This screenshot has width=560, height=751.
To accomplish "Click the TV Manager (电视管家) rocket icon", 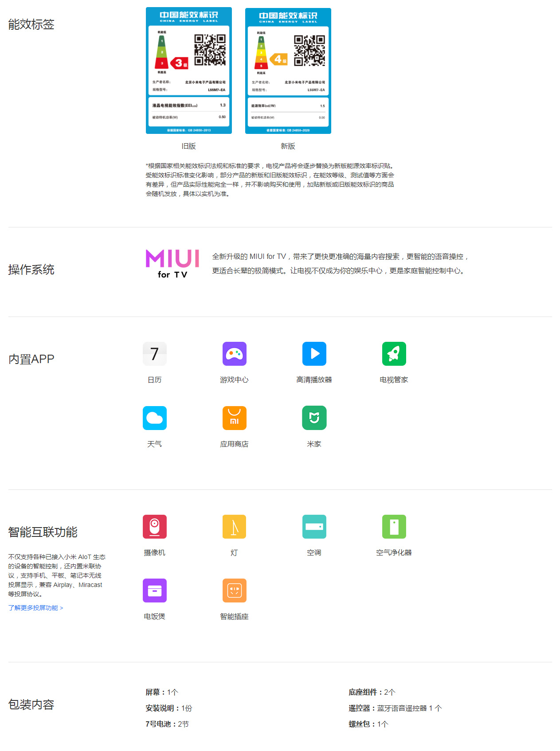I will pyautogui.click(x=394, y=354).
